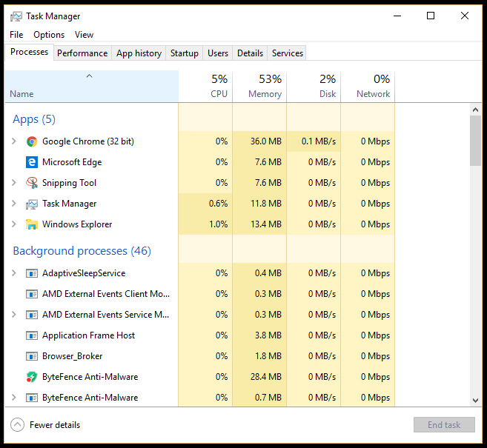Sort processes by Disk column
The width and height of the screenshot is (487, 448).
(x=314, y=87)
